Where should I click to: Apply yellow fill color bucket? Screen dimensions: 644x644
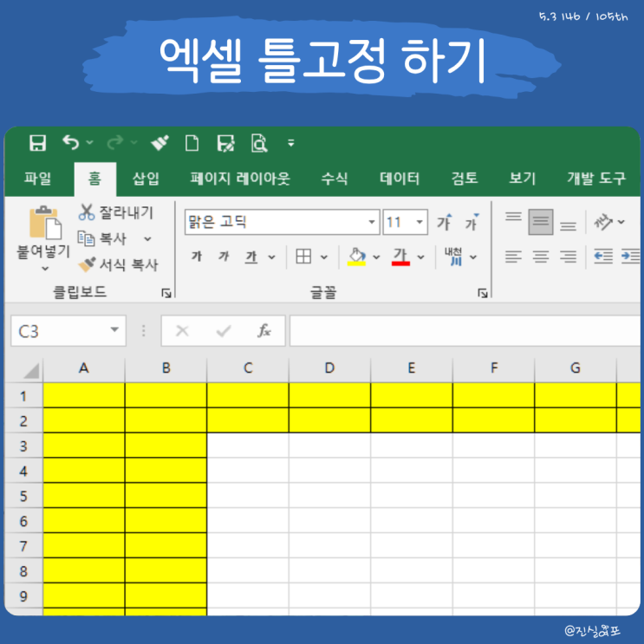[x=356, y=257]
